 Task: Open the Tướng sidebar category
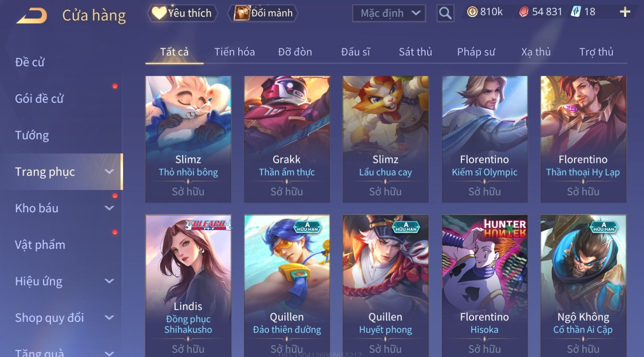32,135
